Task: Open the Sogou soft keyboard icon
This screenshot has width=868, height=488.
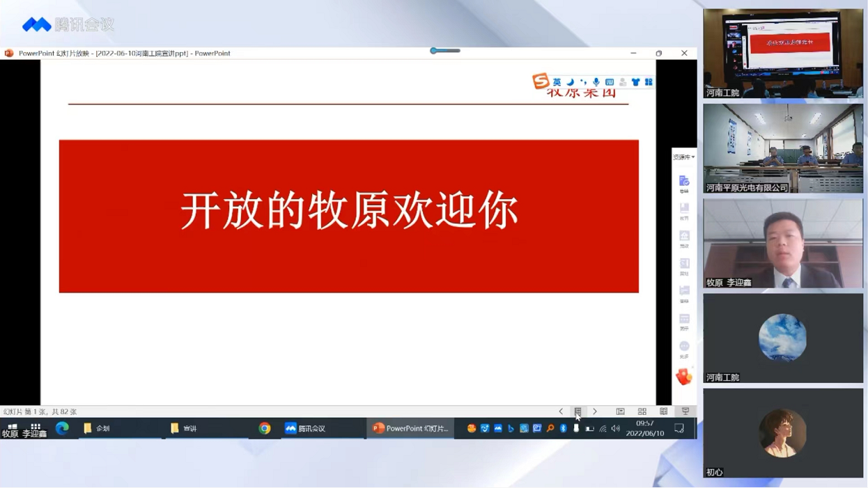Action: (x=610, y=82)
